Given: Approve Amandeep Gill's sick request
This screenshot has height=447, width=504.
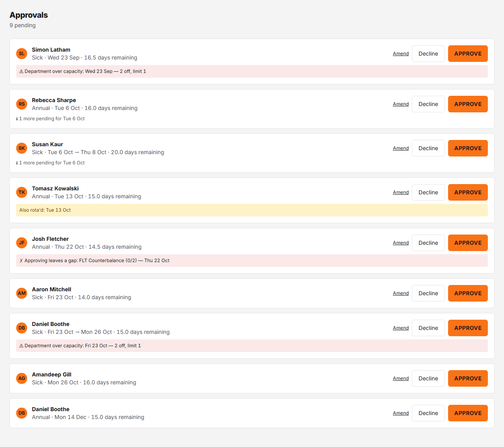Looking at the screenshot, I should (468, 378).
